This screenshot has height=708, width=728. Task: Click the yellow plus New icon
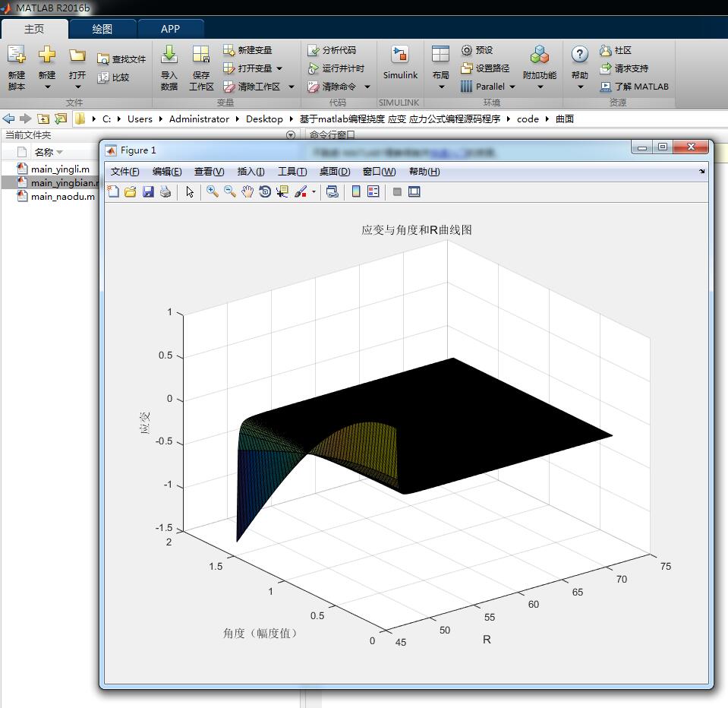point(47,55)
